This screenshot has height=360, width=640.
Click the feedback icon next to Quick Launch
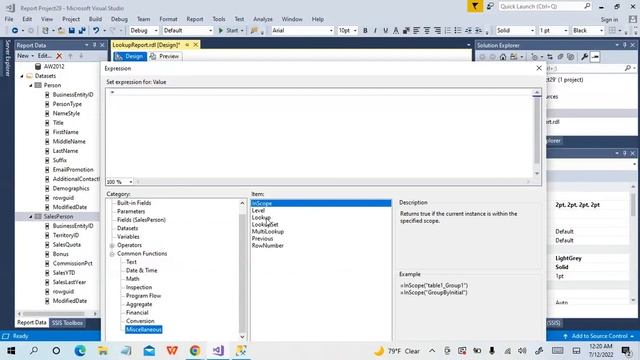[x=490, y=6]
